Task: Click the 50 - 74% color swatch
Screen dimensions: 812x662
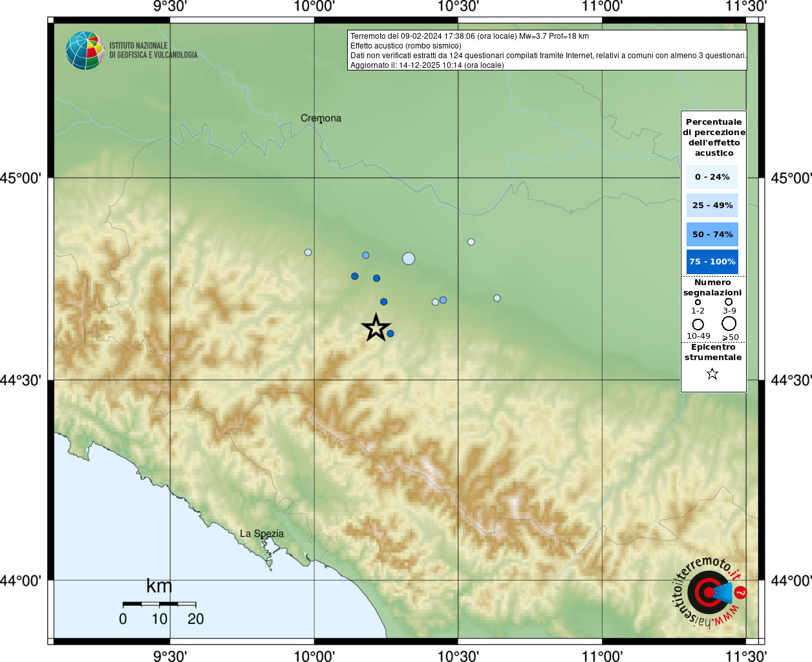Action: pos(712,234)
